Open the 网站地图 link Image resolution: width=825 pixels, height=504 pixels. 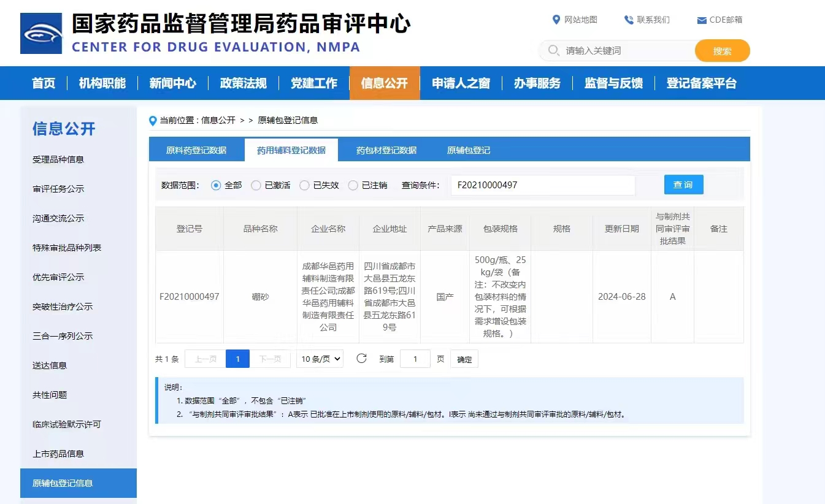click(x=580, y=20)
